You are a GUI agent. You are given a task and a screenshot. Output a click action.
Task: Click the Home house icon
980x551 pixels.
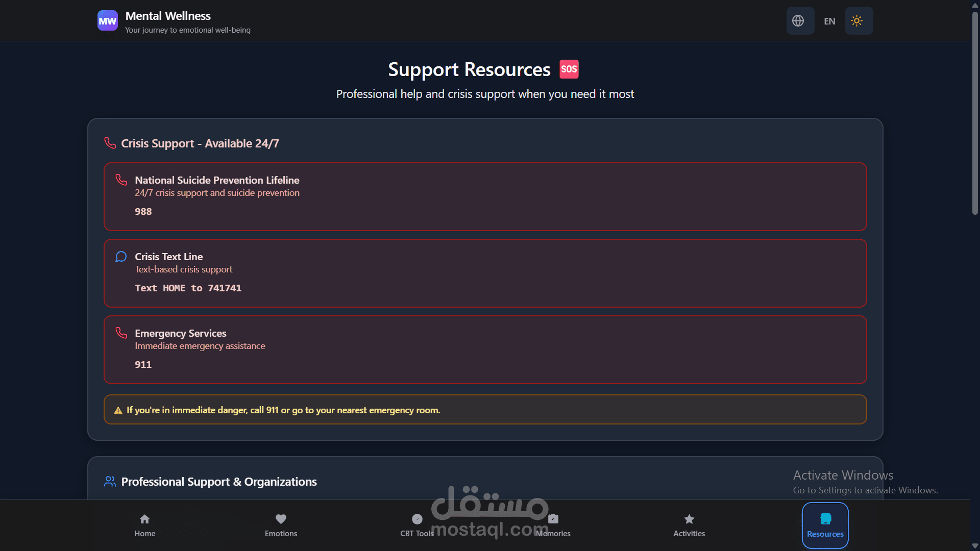click(x=145, y=519)
